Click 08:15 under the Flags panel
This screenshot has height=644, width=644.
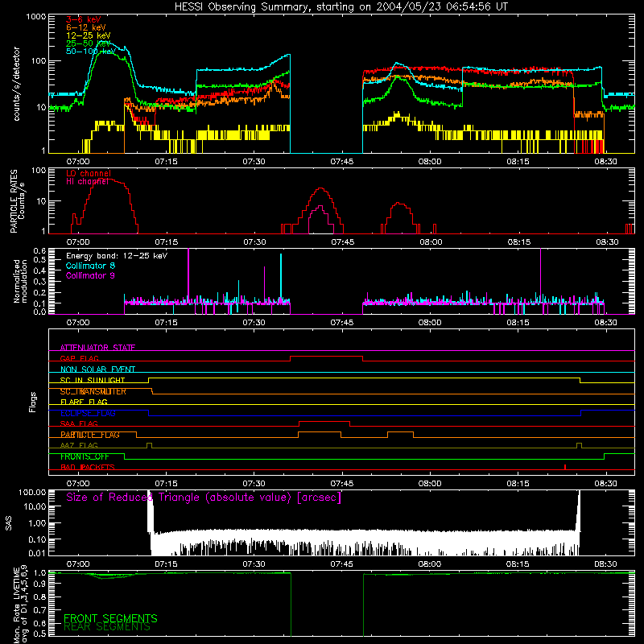coord(518,484)
